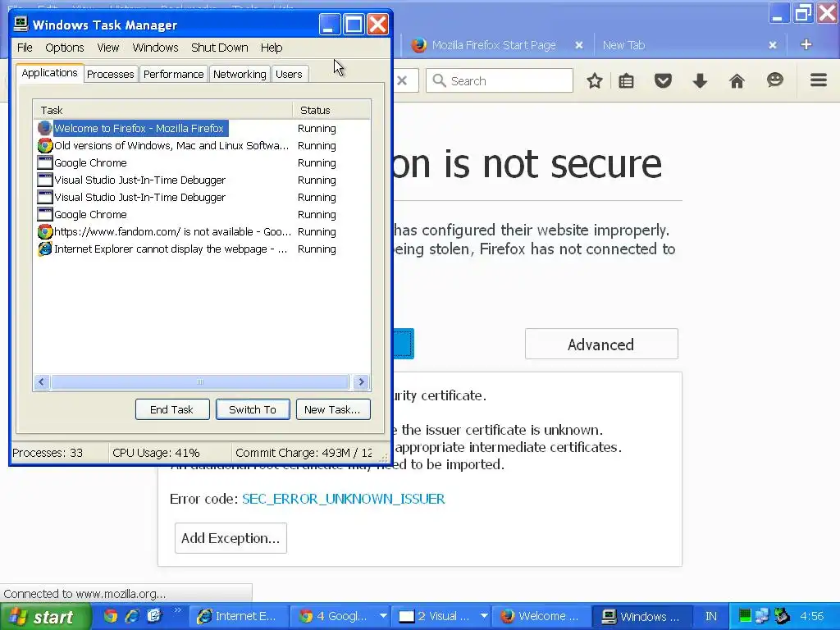The width and height of the screenshot is (840, 630).
Task: Select the Applications tab
Action: (x=49, y=73)
